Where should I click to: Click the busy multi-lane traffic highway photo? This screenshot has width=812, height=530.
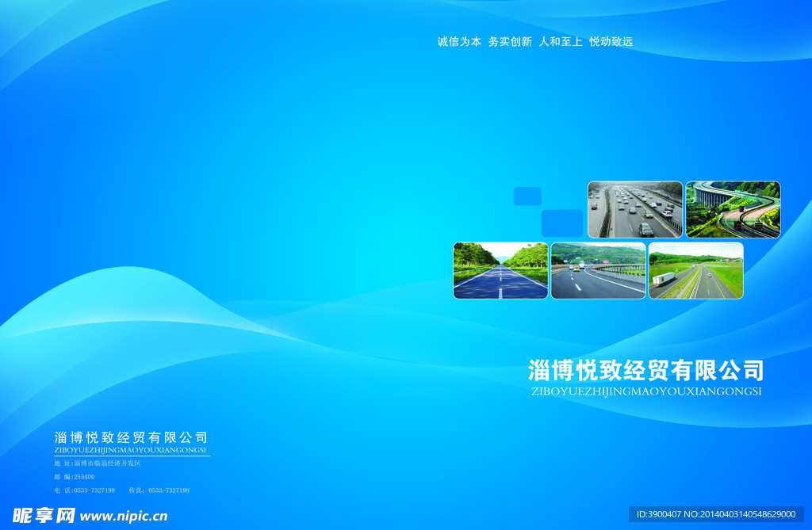[x=634, y=210]
